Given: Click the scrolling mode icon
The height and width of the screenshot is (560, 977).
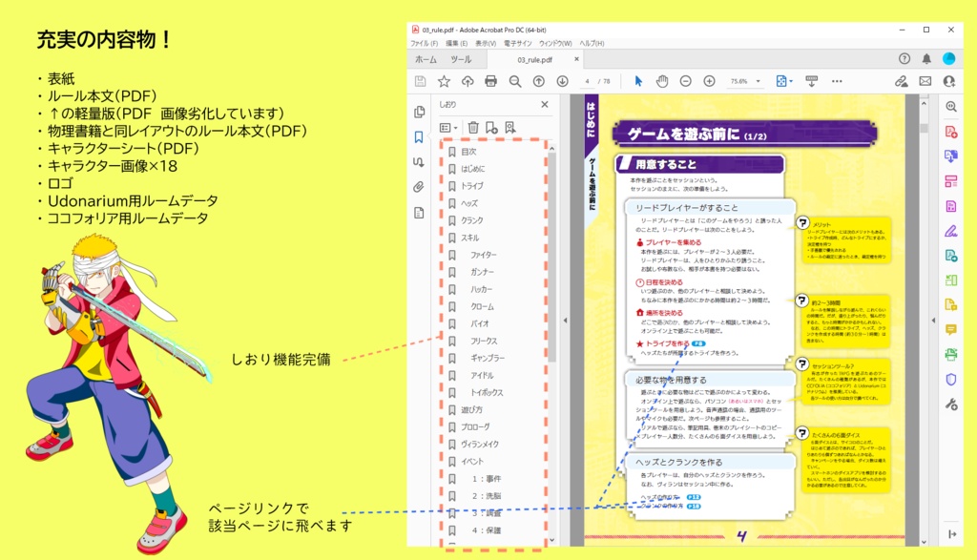Looking at the screenshot, I should 811,82.
